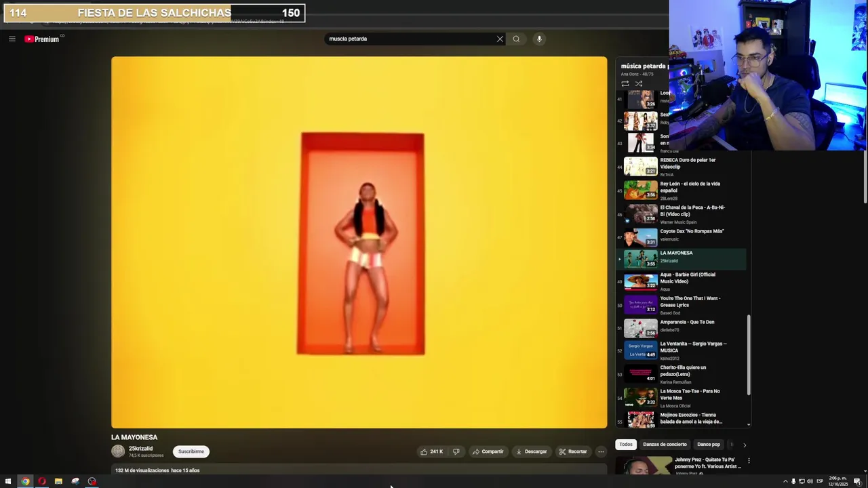The image size is (868, 488).
Task: Play La Mosca Tse-Tse Para No Verte Mas
Action: pos(682,398)
